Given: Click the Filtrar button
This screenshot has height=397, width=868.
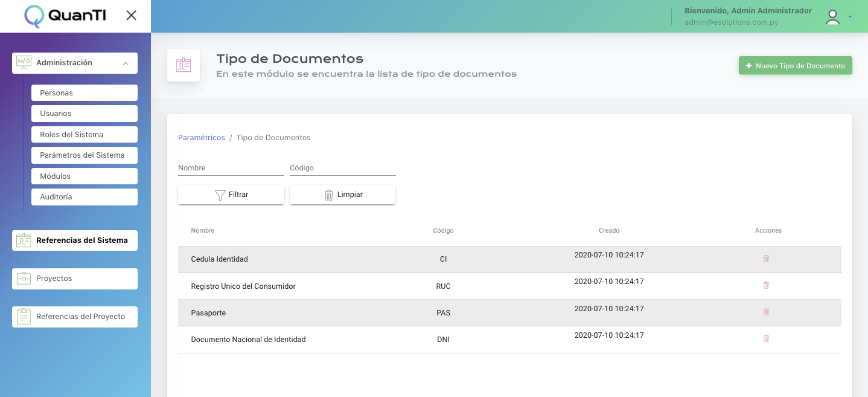Looking at the screenshot, I should 231,195.
